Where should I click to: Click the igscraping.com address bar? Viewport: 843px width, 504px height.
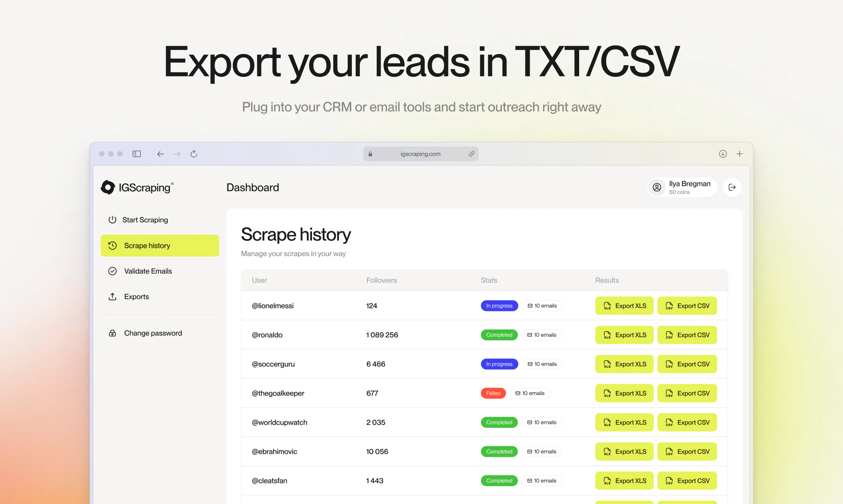[x=421, y=154]
